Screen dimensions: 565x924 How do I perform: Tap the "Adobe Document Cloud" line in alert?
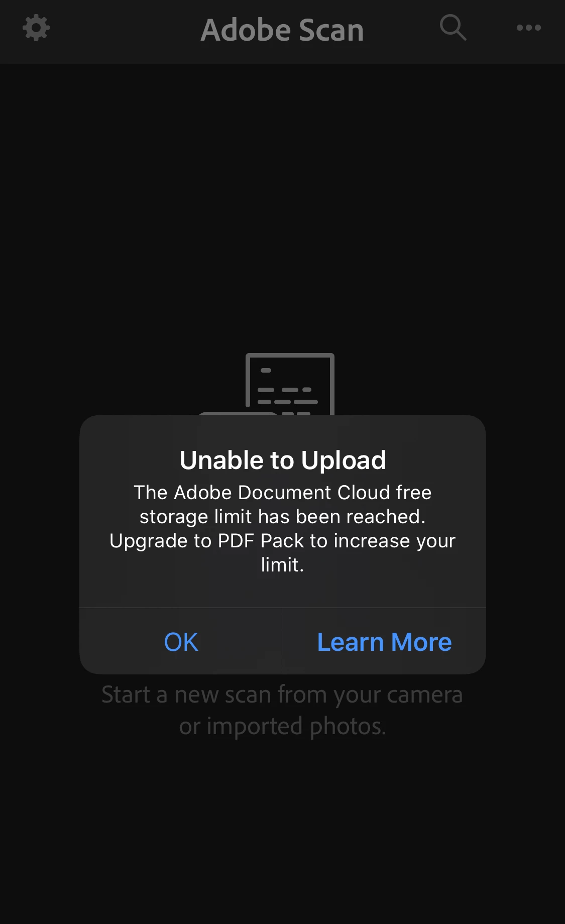coord(283,493)
